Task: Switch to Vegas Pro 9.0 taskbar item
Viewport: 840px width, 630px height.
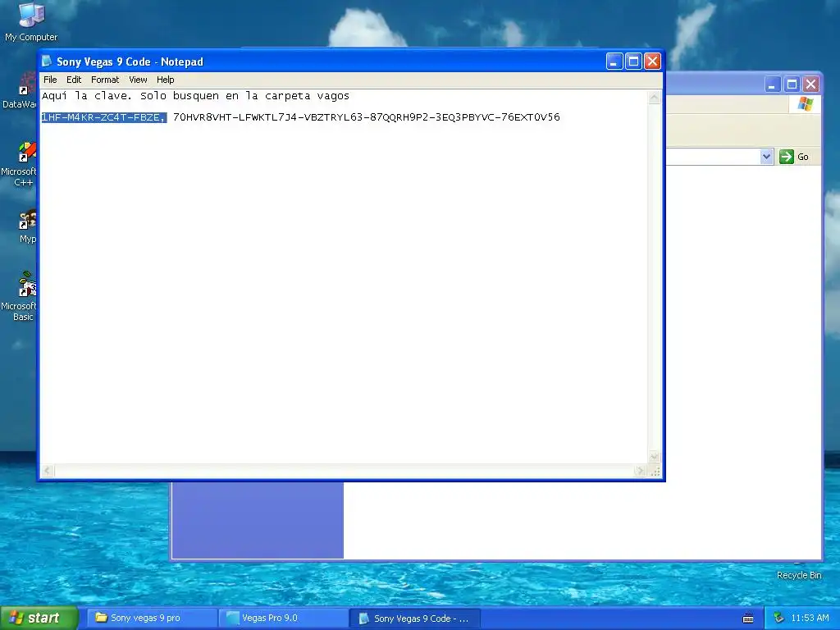Action: click(283, 619)
